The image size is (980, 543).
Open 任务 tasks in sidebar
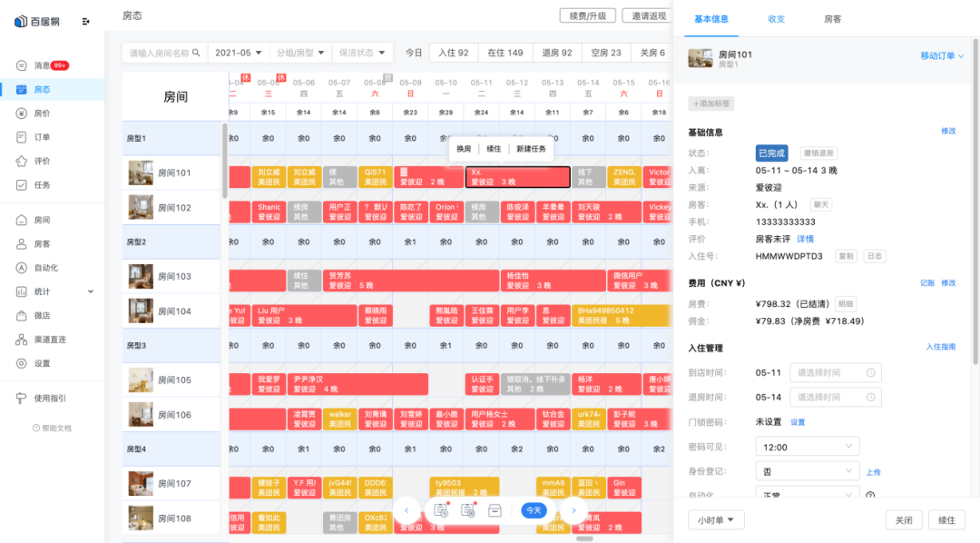(42, 185)
